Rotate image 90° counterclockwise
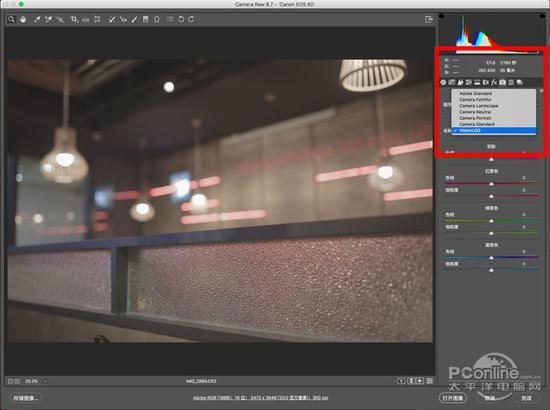 181,19
